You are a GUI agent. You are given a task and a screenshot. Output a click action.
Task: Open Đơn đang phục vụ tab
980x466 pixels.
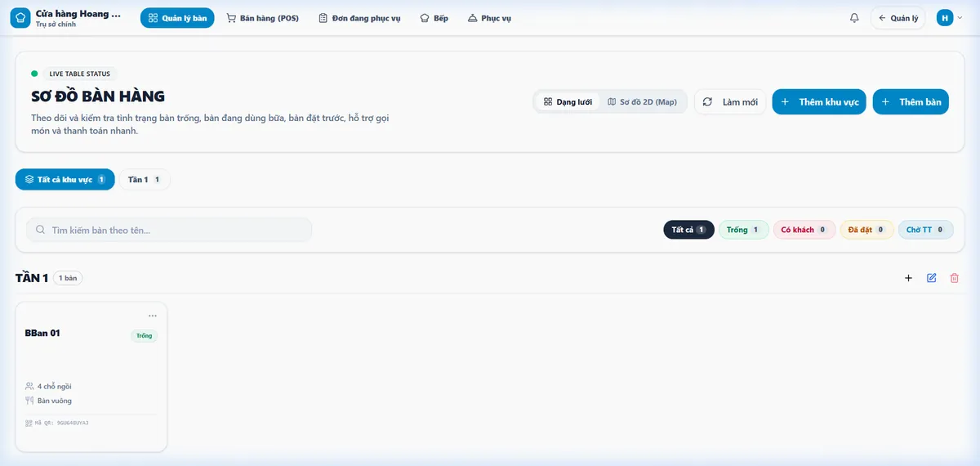tap(359, 18)
